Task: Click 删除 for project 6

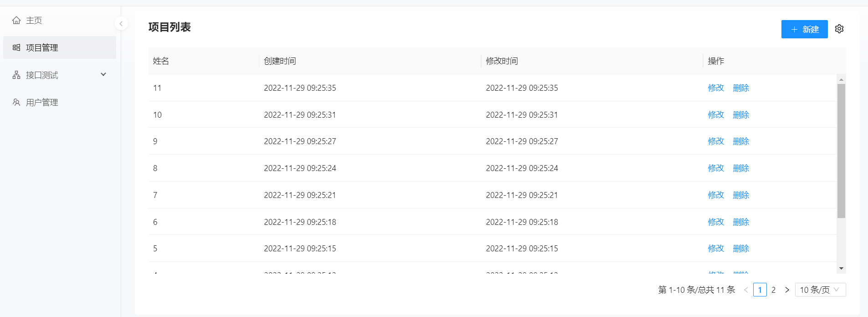Action: [741, 222]
